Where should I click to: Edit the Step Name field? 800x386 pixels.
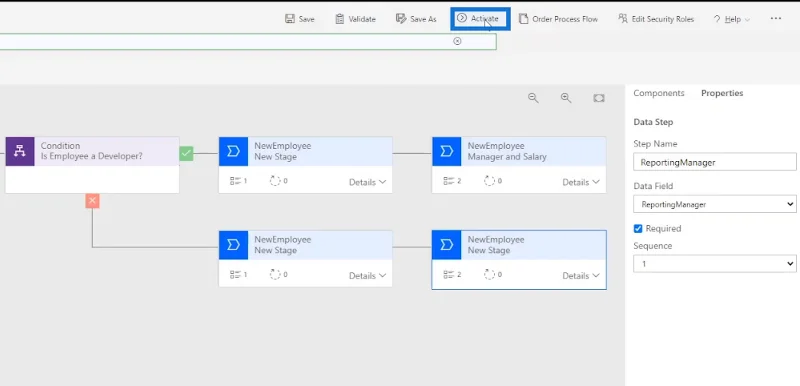click(714, 162)
